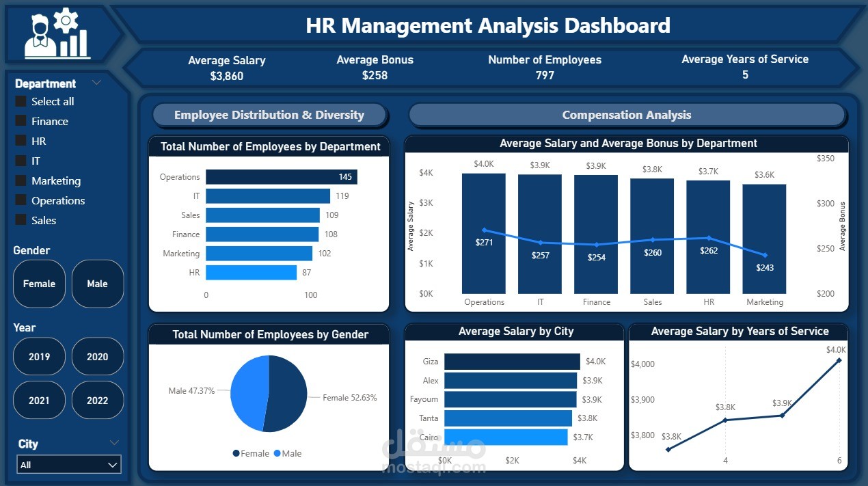The width and height of the screenshot is (868, 486).
Task: Select the Operations department checkbox
Action: (21, 200)
